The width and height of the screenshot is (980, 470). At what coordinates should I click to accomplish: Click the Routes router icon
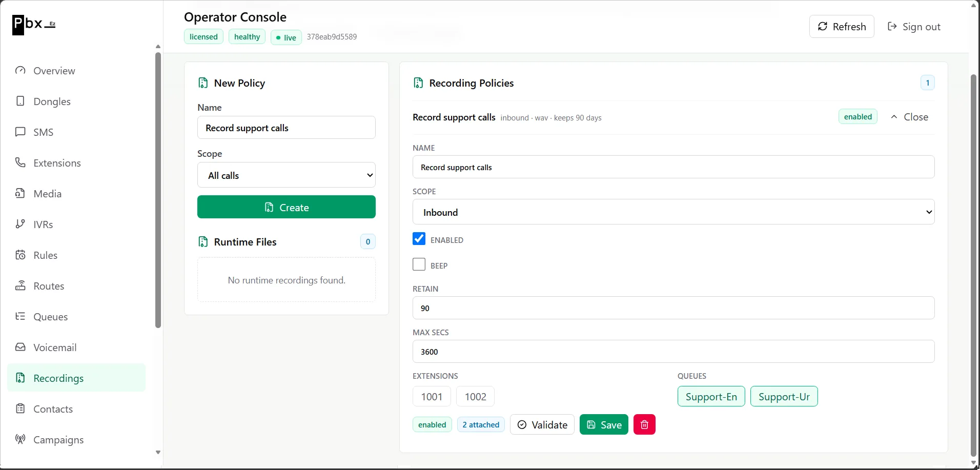pos(21,285)
